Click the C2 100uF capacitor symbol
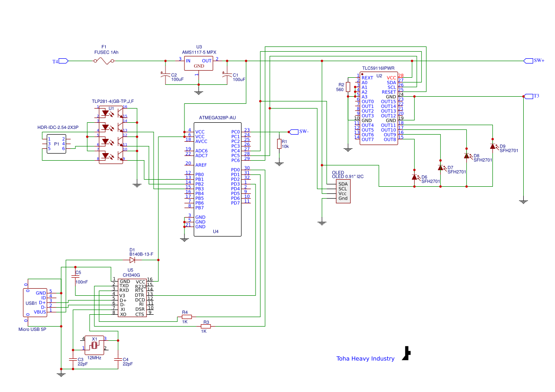This screenshot has width=555, height=392. [165, 75]
